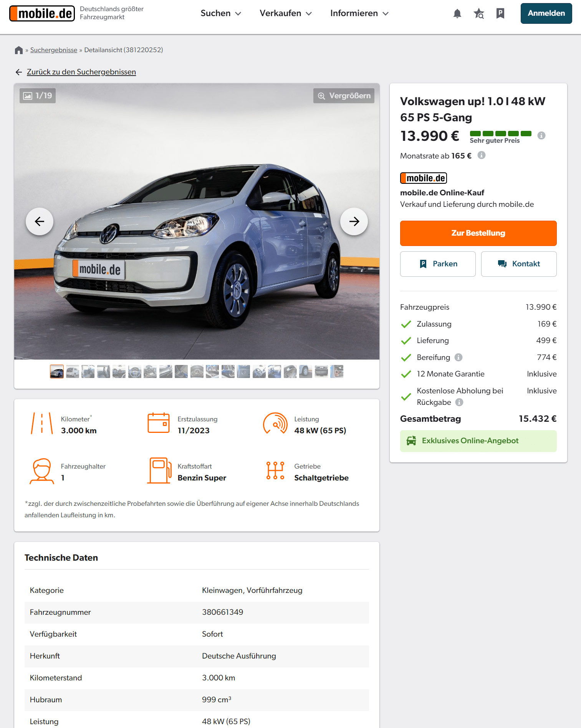This screenshot has height=728, width=581.
Task: Open the parked vehicles icon in header
Action: click(500, 14)
